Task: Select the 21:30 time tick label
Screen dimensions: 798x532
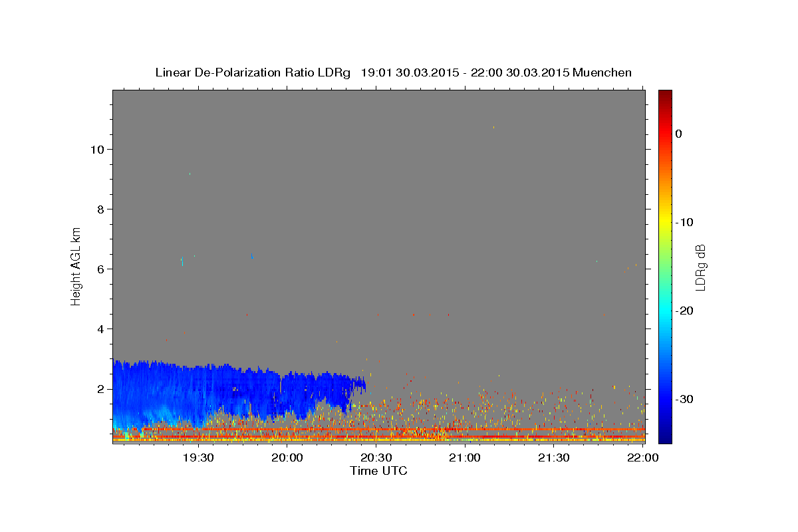Action: pyautogui.click(x=553, y=458)
